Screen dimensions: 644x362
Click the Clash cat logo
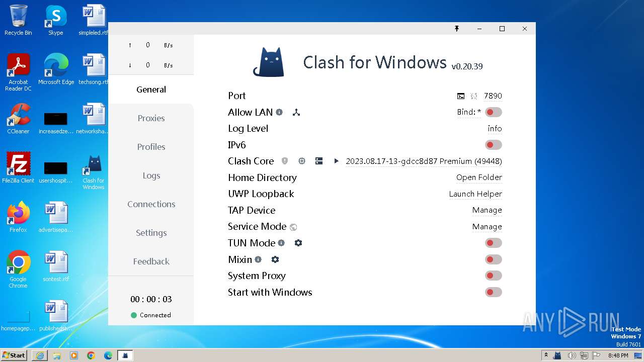(x=268, y=62)
